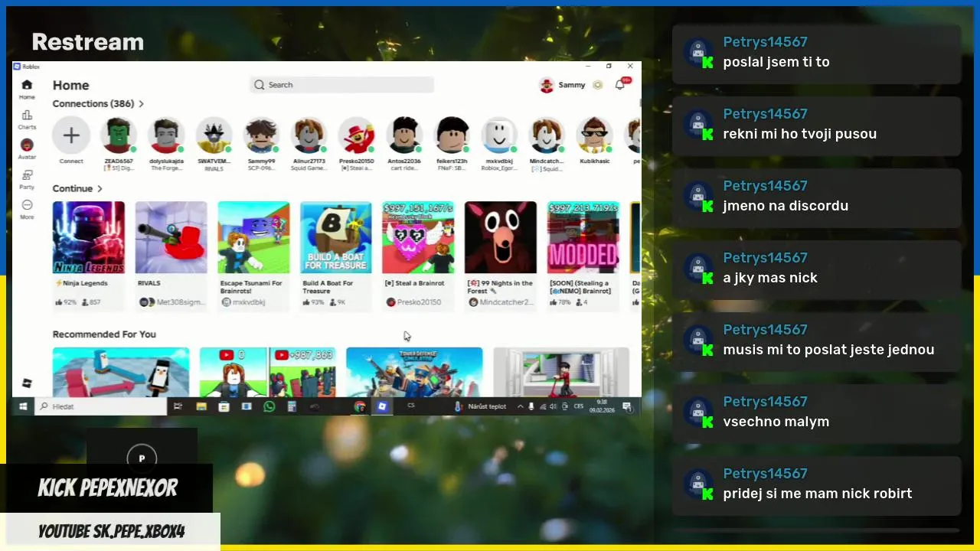Image resolution: width=980 pixels, height=551 pixels.
Task: Open the penguin recommended game thumbnail
Action: (x=121, y=372)
